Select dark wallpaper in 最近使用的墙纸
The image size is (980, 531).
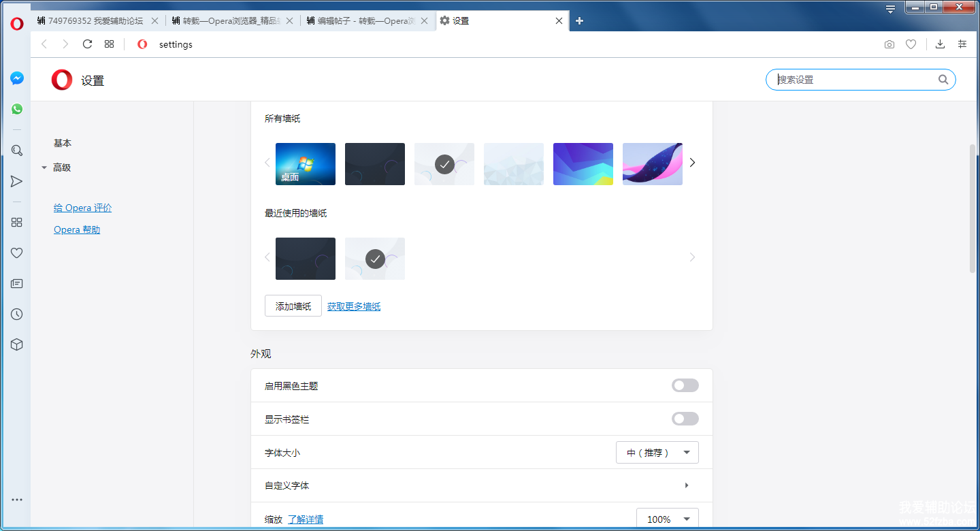306,259
